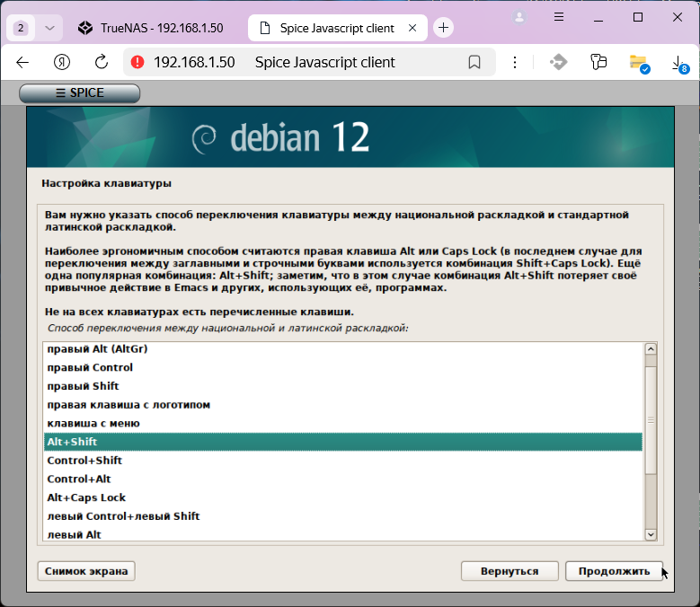700x607 pixels.
Task: Choose левый Control+левый Shift option
Action: pos(343,516)
